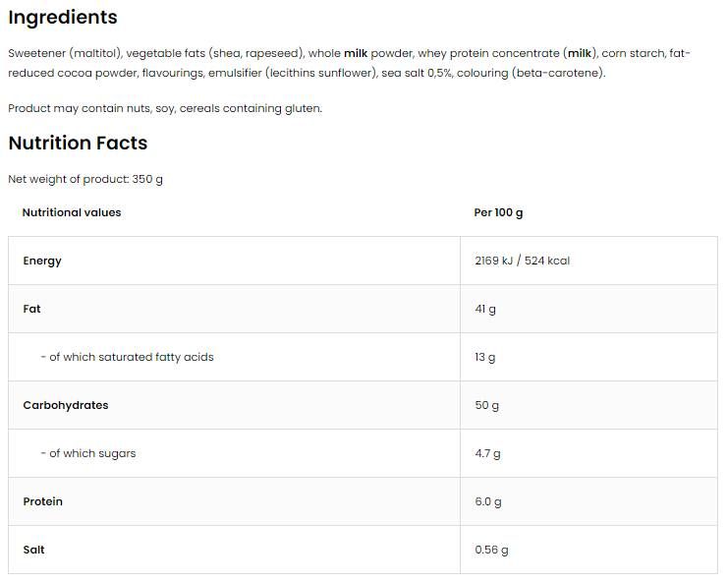This screenshot has height=583, width=728.
Task: Click the 'Per 100 g' column header
Action: [x=498, y=212]
